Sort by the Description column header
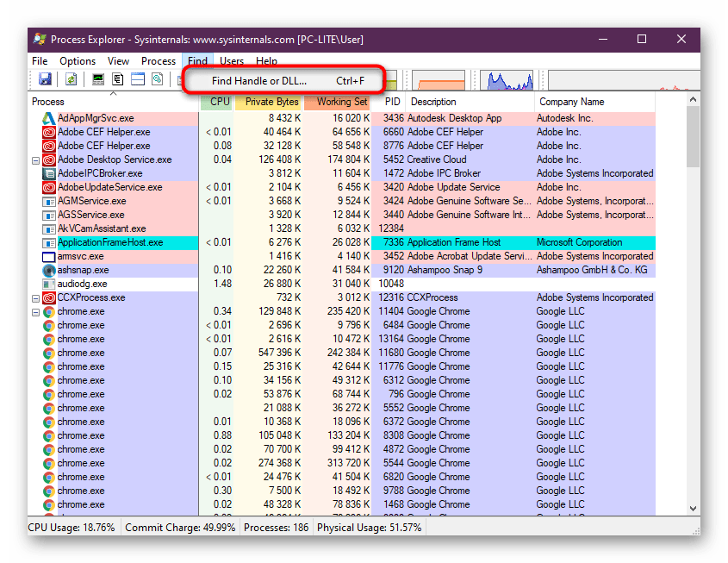Image resolution: width=728 pixels, height=563 pixels. 470,102
